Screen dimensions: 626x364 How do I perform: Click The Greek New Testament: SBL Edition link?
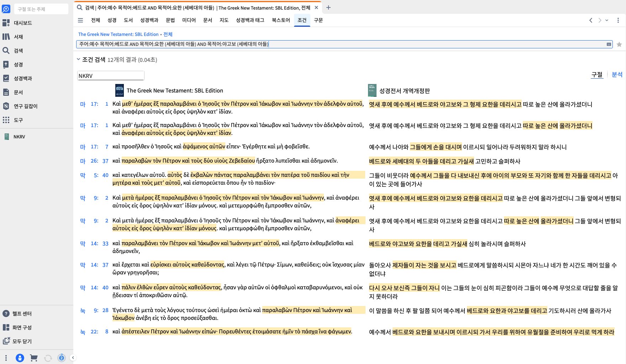[x=119, y=34]
